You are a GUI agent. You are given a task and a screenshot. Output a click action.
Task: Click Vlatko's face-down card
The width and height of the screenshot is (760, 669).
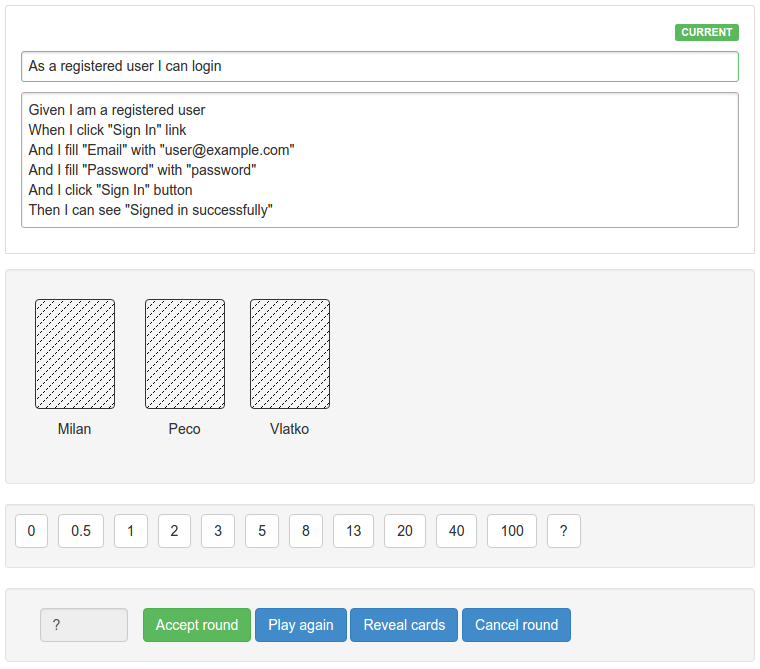(290, 354)
